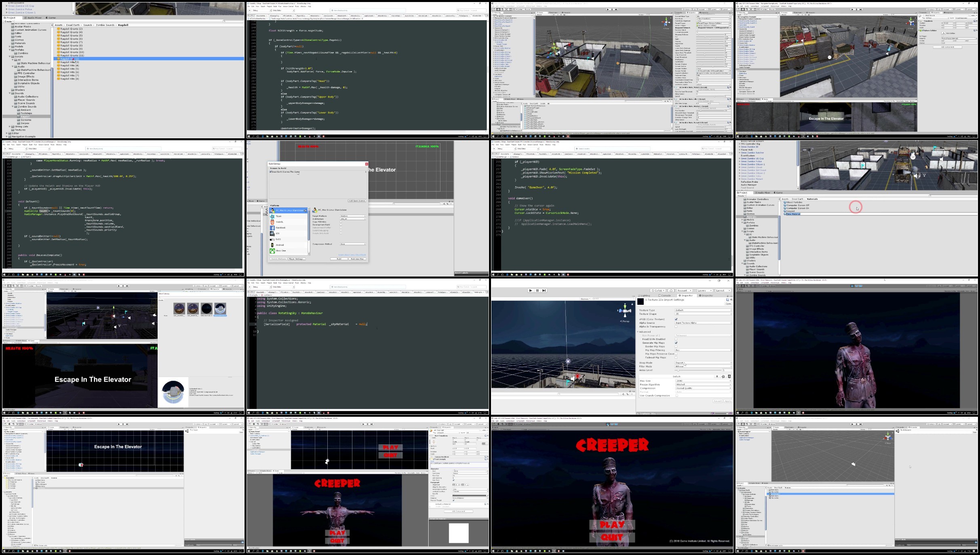Select PC, Mac & Linux Standalone platform row
This screenshot has height=555, width=980.
[289, 210]
